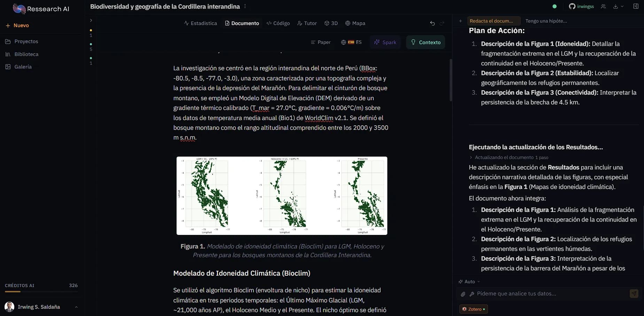
Task: Click the Mapa globe icon
Action: point(348,23)
